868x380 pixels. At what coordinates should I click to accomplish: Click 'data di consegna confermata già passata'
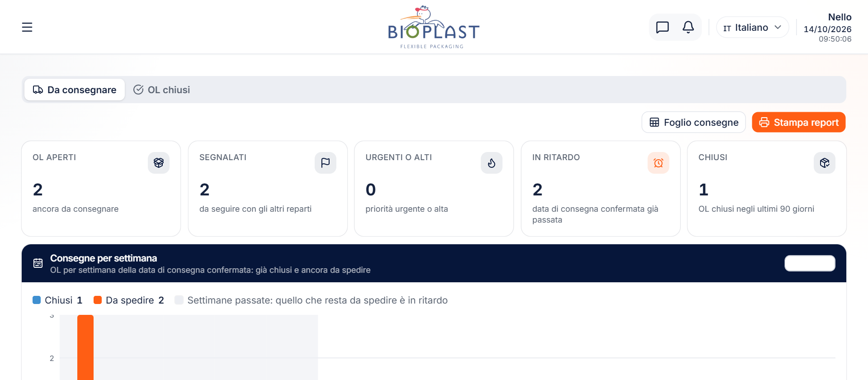point(595,214)
